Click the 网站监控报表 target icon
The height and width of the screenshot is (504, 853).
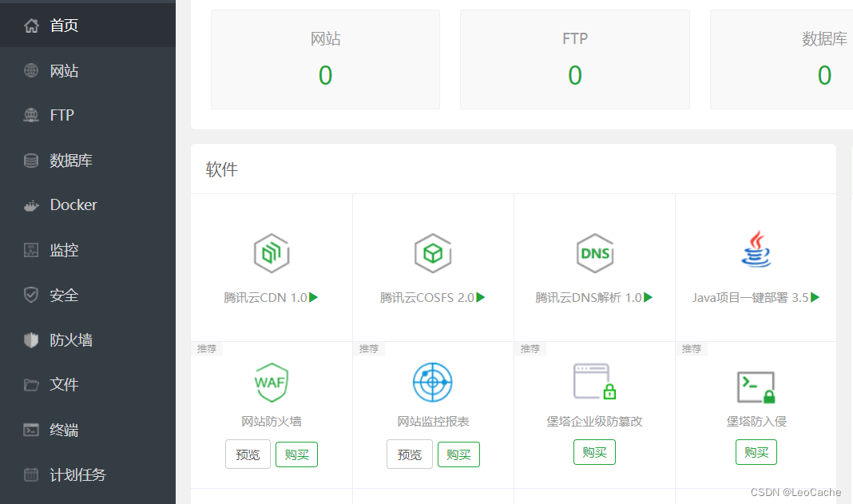tap(432, 382)
